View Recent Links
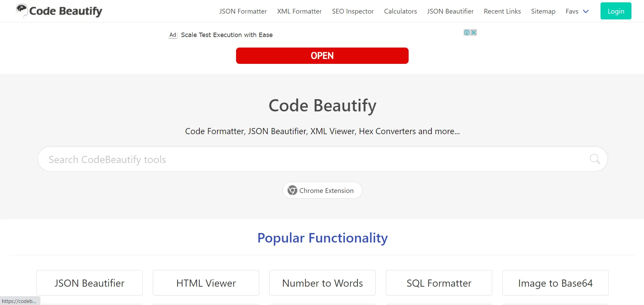 [x=502, y=11]
